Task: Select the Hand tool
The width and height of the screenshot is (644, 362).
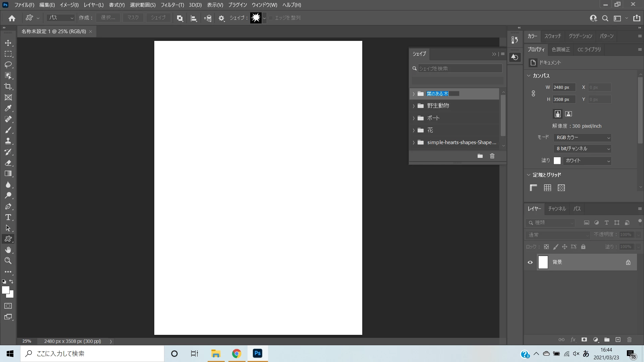Action: pos(8,250)
